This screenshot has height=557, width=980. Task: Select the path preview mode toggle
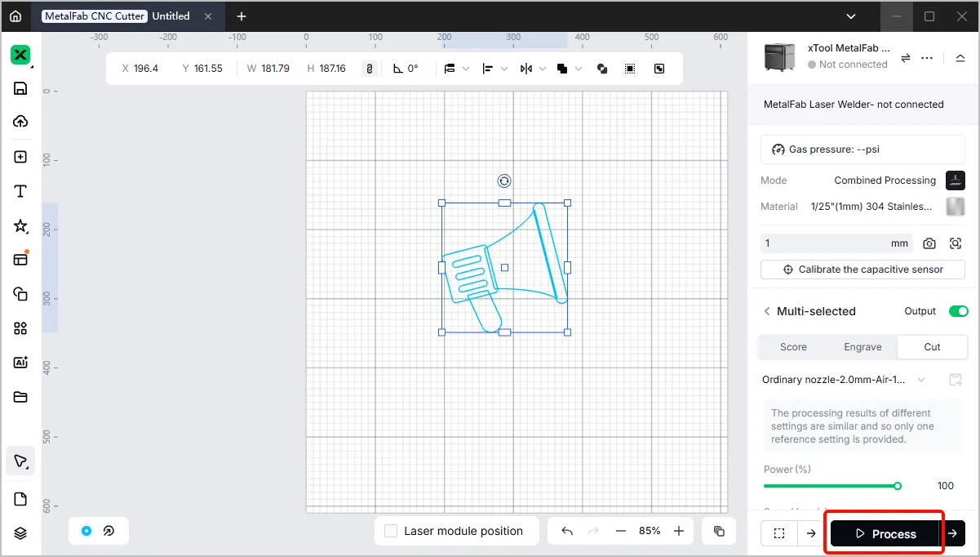(x=109, y=531)
